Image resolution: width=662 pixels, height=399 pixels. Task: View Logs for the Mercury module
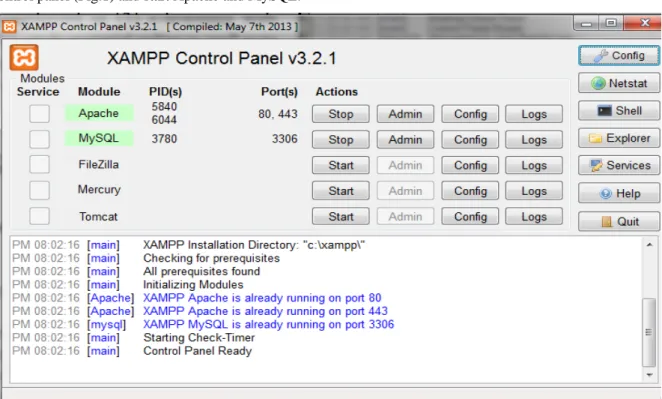pos(534,191)
